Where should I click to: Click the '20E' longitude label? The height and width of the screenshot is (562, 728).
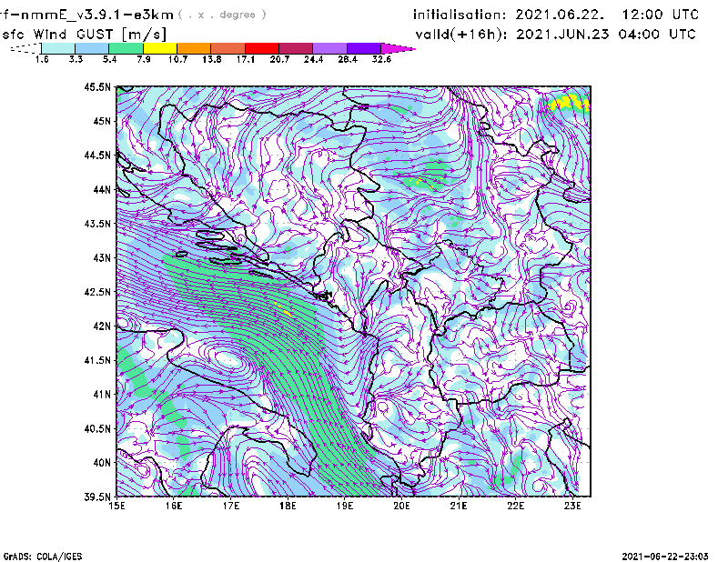[x=401, y=506]
